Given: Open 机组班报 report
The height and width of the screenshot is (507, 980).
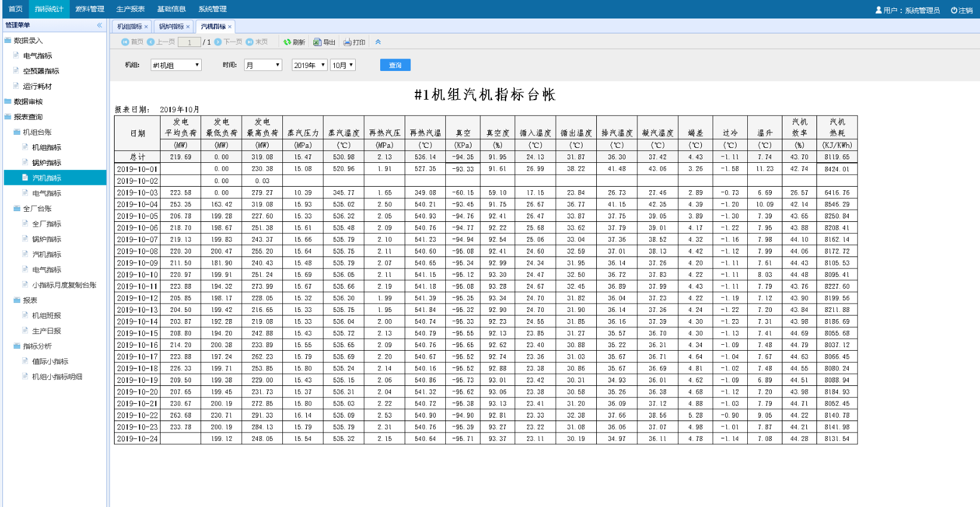Looking at the screenshot, I should point(47,316).
